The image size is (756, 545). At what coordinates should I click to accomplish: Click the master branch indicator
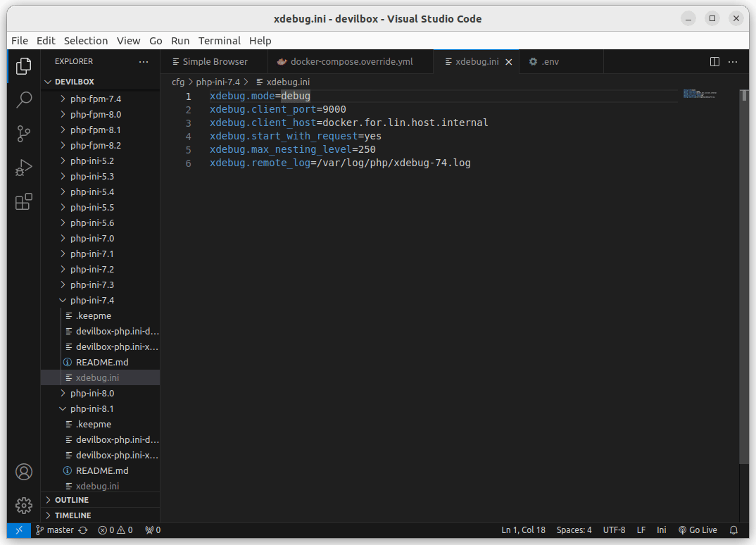[x=55, y=530]
